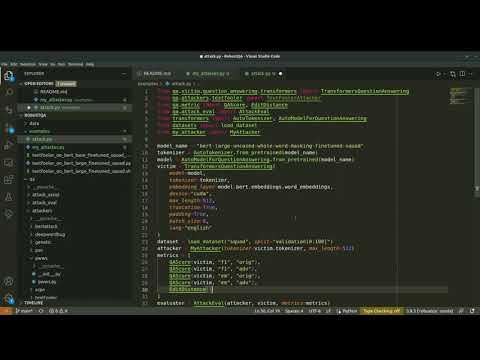Open the Source Control view in the activity bar
Screen dimensions: 480x360
coord(9,109)
